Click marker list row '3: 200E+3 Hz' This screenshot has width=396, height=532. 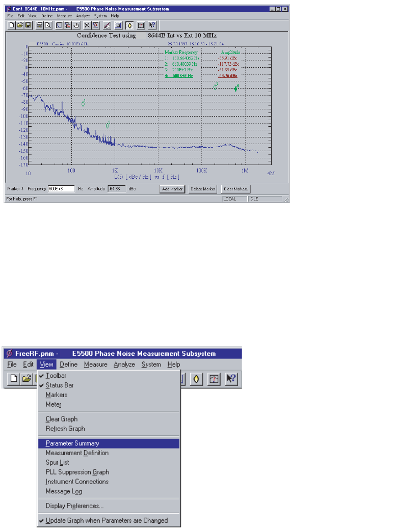(179, 70)
